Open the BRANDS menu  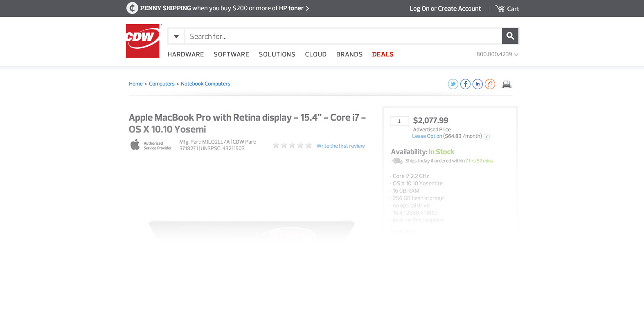pos(349,54)
